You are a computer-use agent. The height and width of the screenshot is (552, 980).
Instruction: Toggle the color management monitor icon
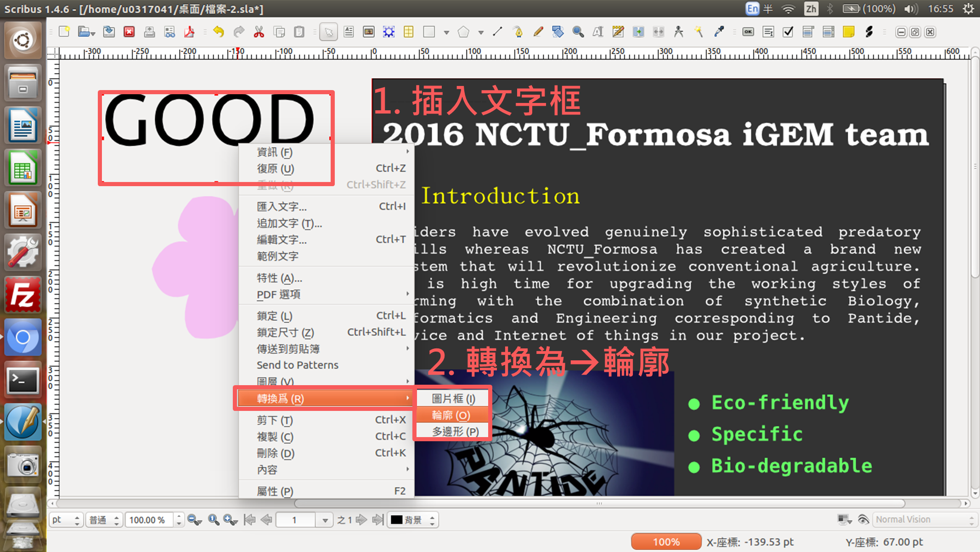click(844, 519)
